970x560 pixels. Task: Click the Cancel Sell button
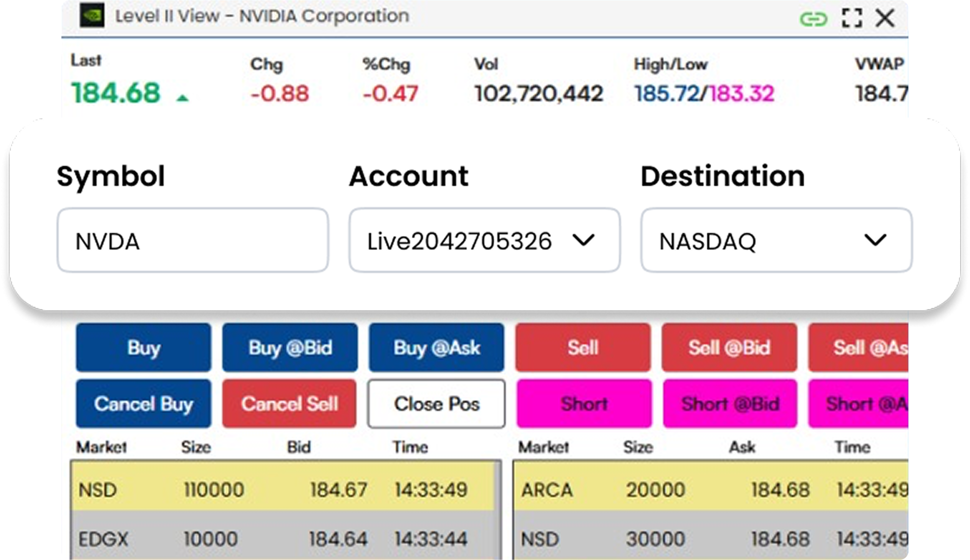(x=289, y=404)
